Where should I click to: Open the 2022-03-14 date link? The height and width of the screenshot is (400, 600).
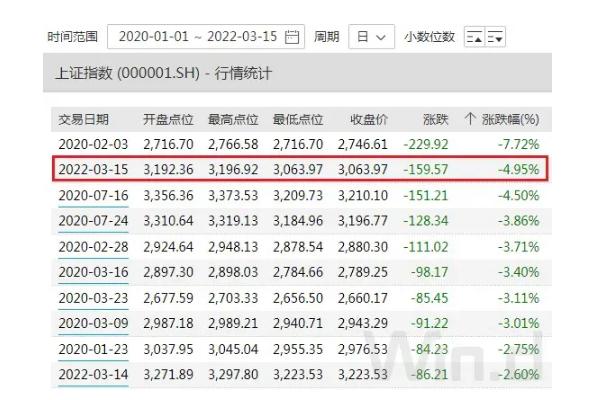(x=93, y=374)
